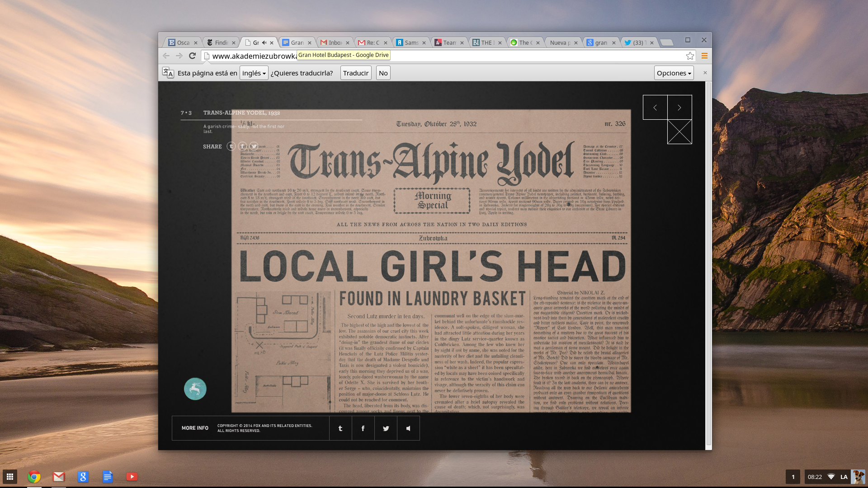Go to next exhibit with right arrow

tap(679, 107)
